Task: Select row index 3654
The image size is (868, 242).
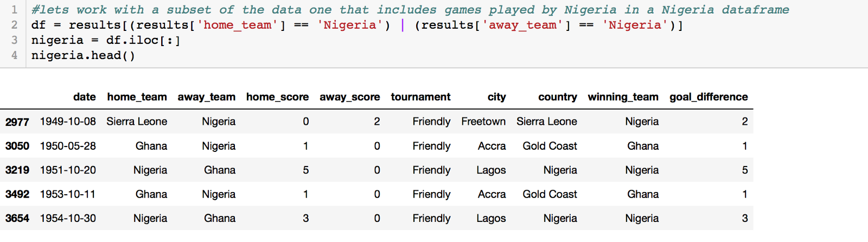Action: (17, 219)
